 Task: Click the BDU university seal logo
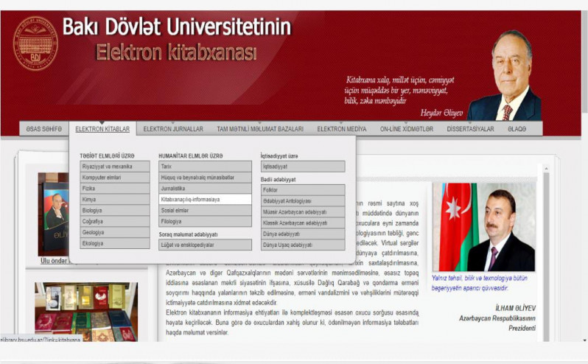coord(35,43)
